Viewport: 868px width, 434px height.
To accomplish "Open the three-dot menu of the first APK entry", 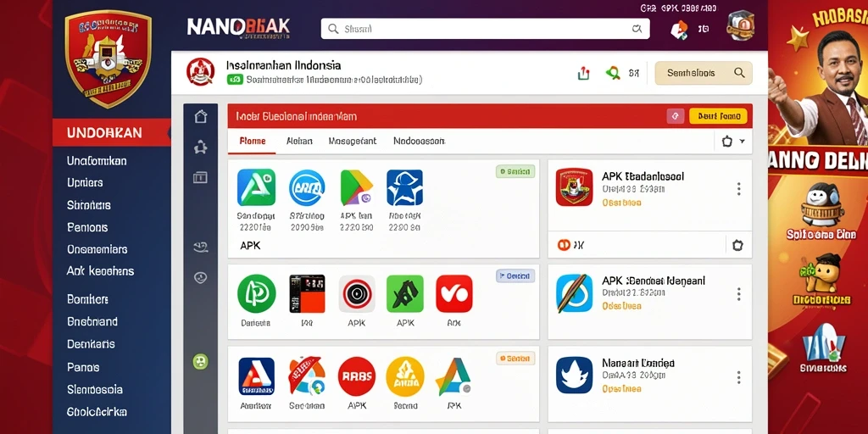I will coord(738,189).
